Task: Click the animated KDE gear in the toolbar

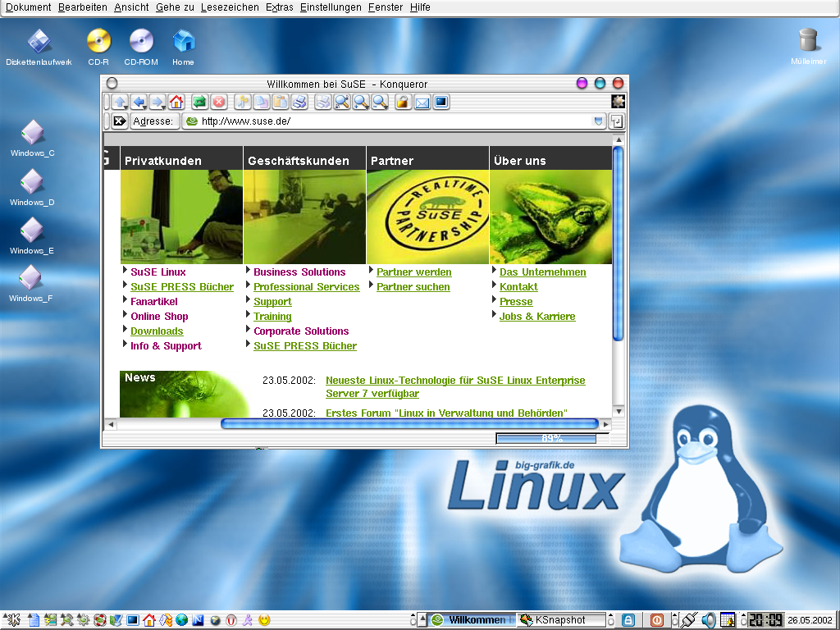Action: (x=618, y=101)
